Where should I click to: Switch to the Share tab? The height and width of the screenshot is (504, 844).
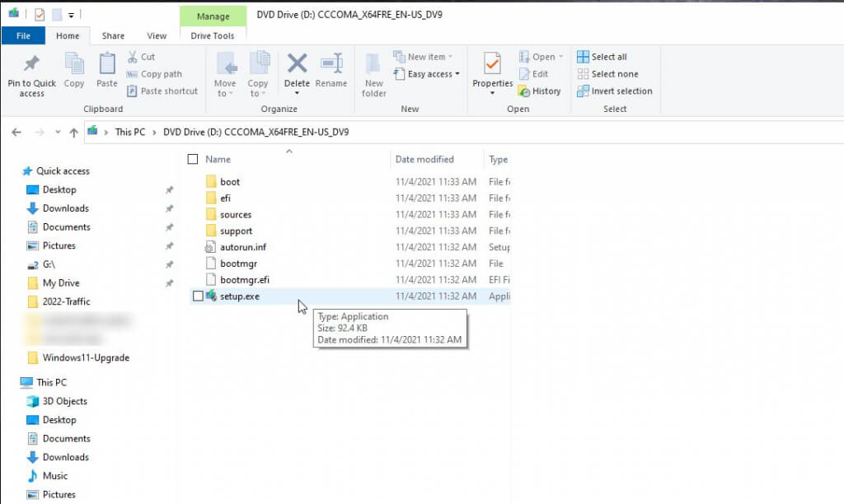pyautogui.click(x=113, y=35)
